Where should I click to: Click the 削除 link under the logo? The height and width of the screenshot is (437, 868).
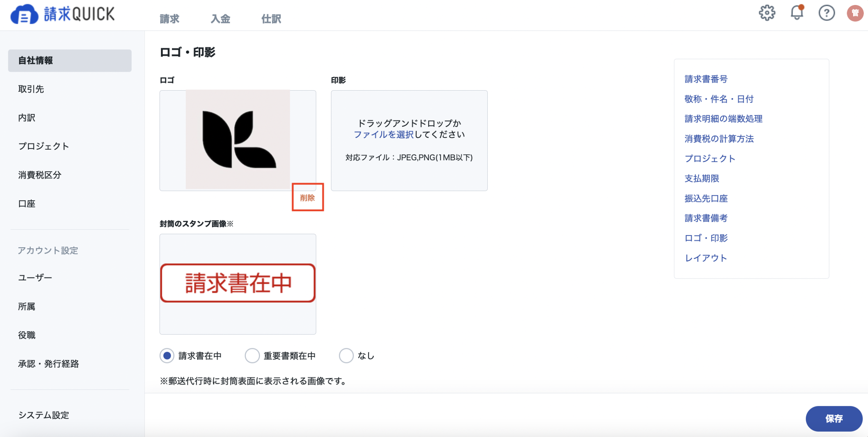308,198
